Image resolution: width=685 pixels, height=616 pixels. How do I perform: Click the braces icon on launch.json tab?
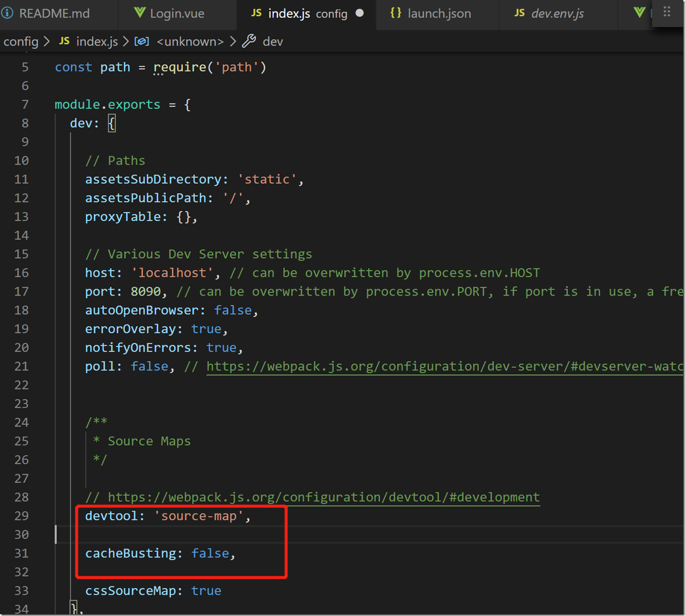coord(396,13)
